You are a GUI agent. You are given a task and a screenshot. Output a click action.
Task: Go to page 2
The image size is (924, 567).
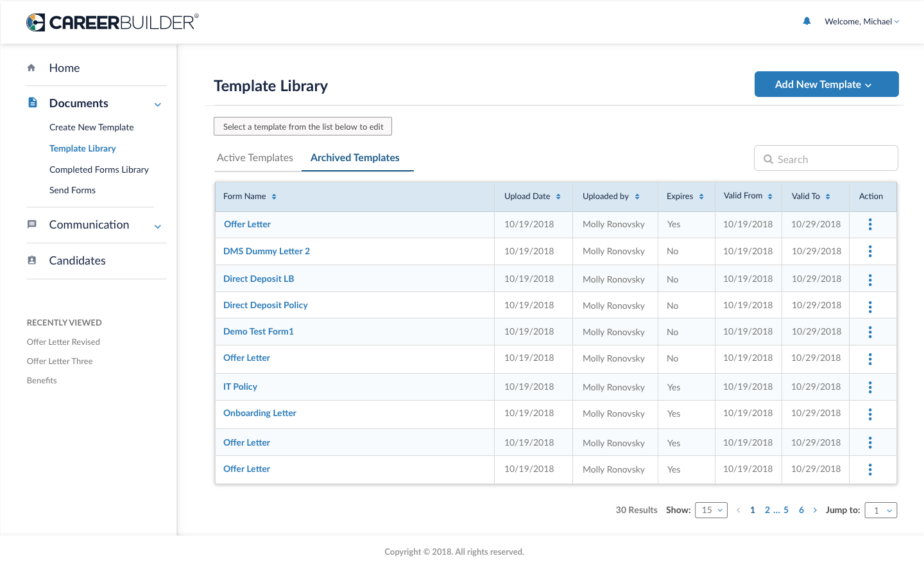(x=767, y=510)
